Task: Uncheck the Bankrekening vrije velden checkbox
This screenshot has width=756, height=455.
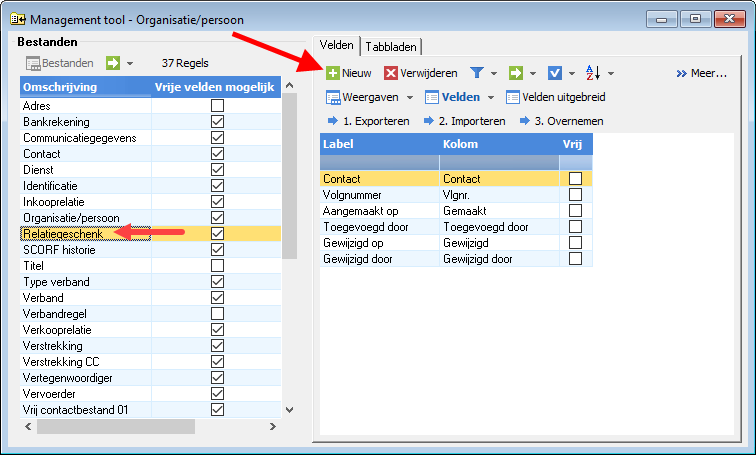Action: pyautogui.click(x=217, y=121)
